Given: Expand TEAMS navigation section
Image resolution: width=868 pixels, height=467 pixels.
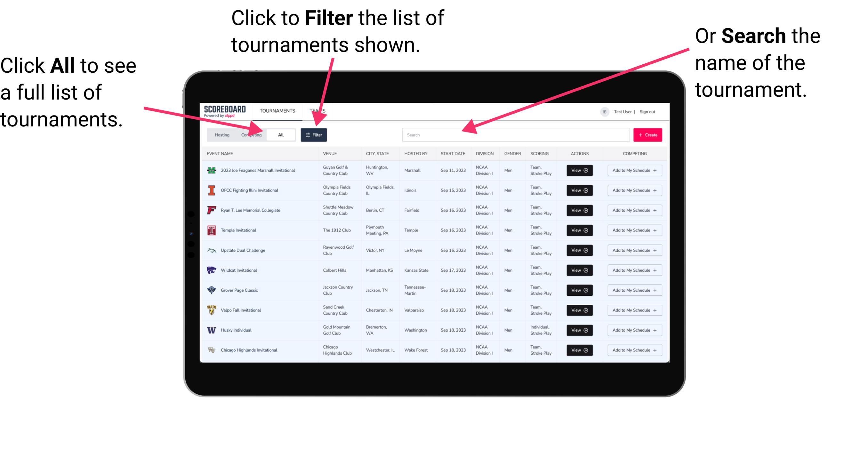Looking at the screenshot, I should coord(319,110).
